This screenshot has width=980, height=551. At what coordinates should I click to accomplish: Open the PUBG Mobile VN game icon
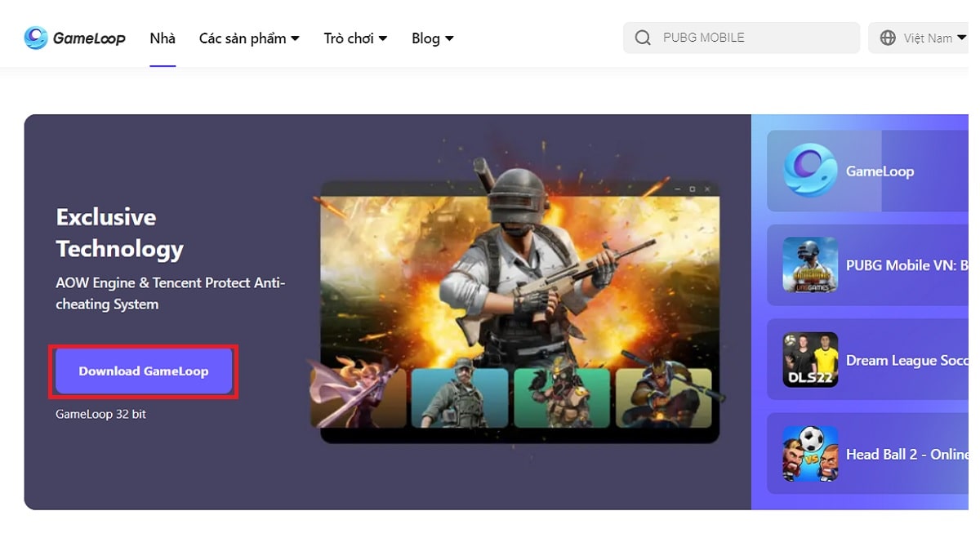(810, 265)
